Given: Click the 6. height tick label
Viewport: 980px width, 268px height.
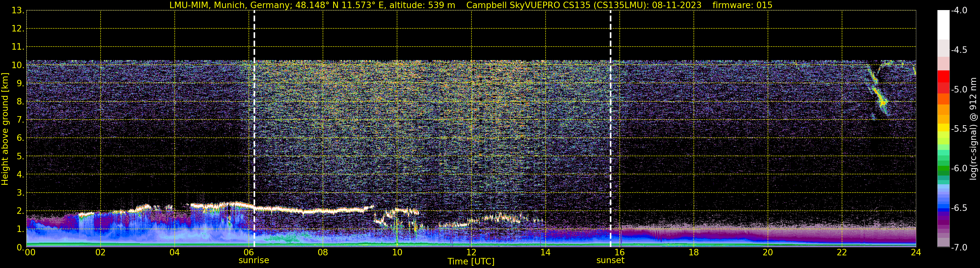Looking at the screenshot, I should [x=20, y=138].
